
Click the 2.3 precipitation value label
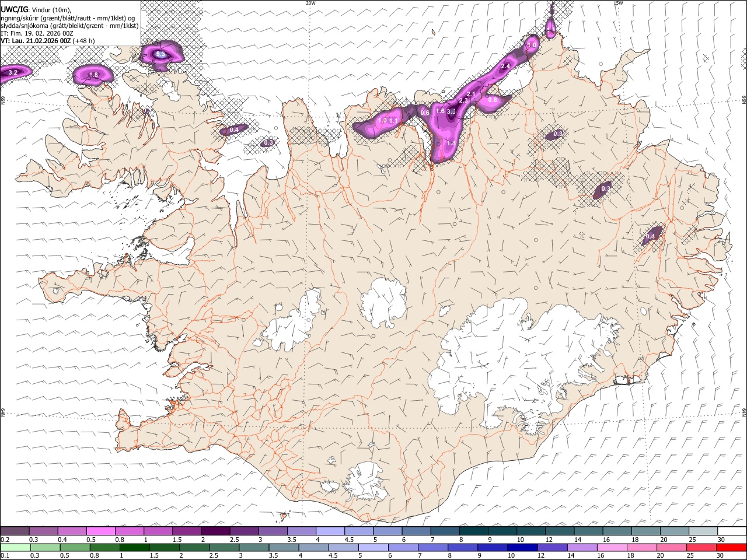(464, 101)
